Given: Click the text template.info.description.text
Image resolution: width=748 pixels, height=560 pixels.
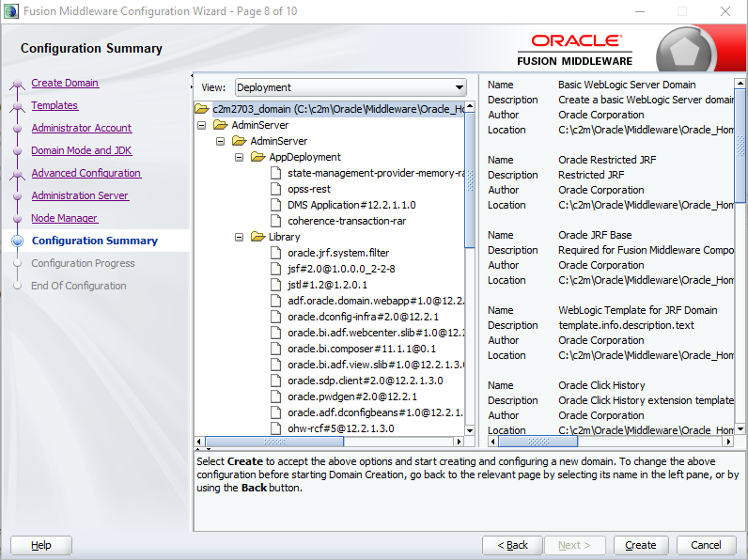Looking at the screenshot, I should point(627,325).
